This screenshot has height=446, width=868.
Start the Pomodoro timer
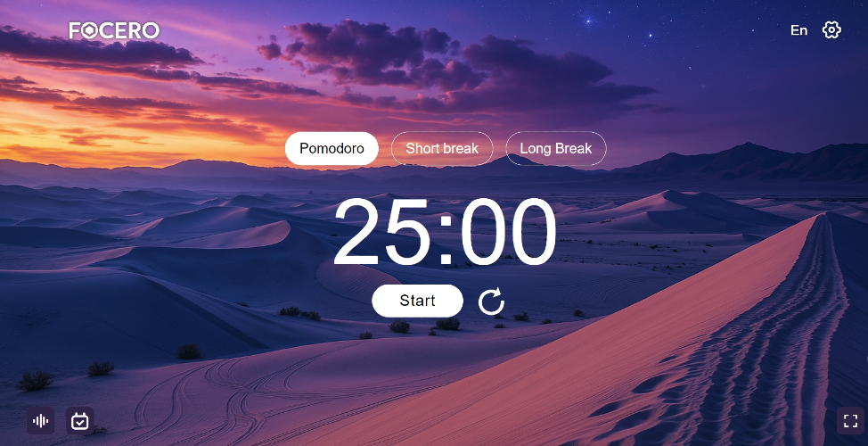[x=417, y=301]
